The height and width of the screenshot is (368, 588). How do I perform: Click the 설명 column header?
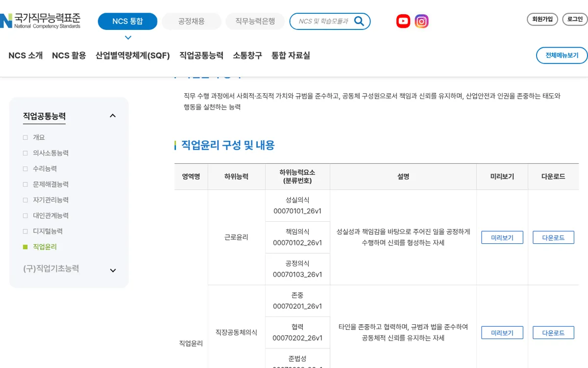coord(403,177)
